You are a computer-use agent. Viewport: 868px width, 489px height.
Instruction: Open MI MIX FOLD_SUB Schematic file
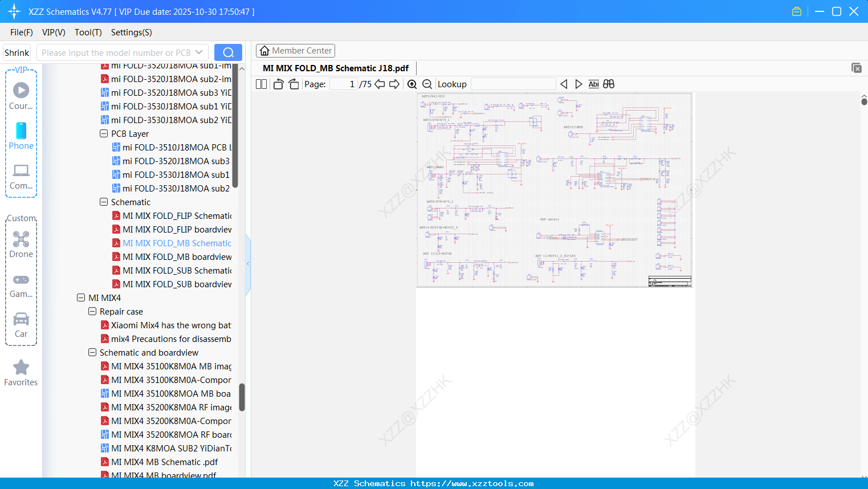pyautogui.click(x=172, y=270)
